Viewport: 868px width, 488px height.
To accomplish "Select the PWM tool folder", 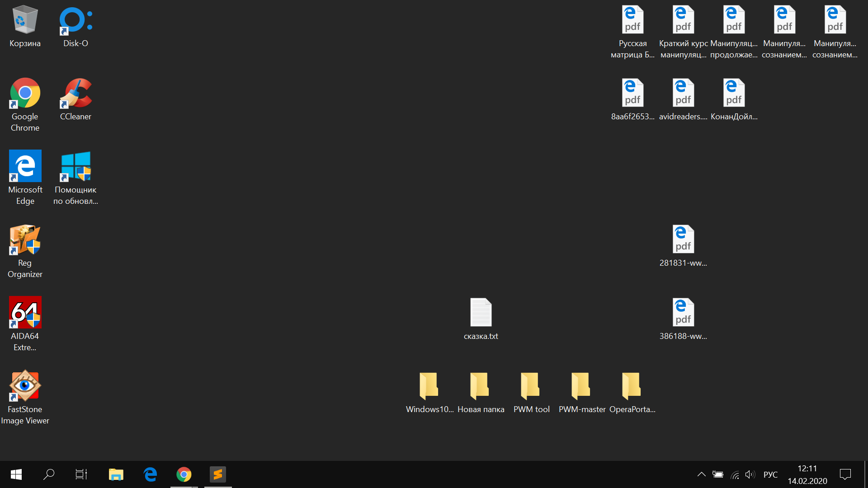I will (531, 392).
